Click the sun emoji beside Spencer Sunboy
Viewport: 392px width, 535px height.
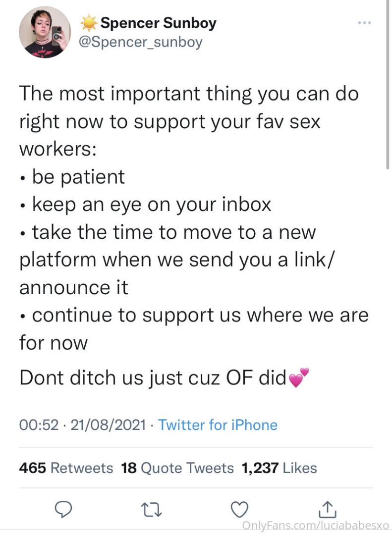[x=89, y=23]
